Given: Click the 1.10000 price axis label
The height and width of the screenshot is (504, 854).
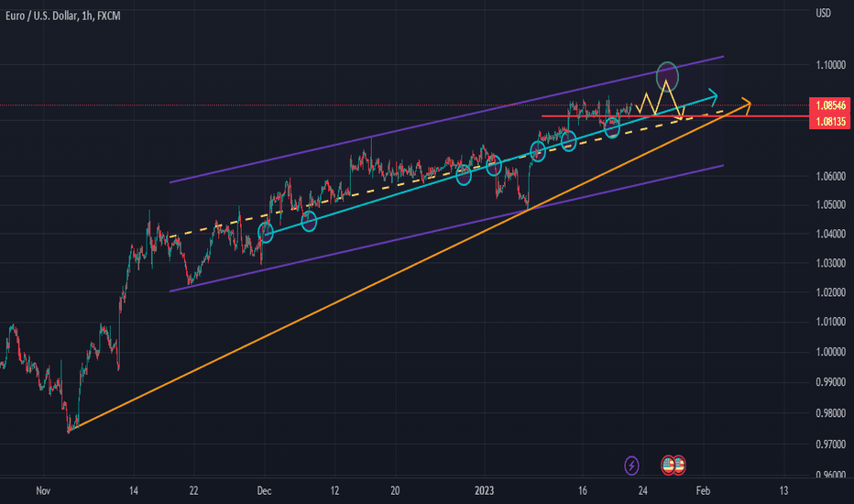Looking at the screenshot, I should 830,65.
